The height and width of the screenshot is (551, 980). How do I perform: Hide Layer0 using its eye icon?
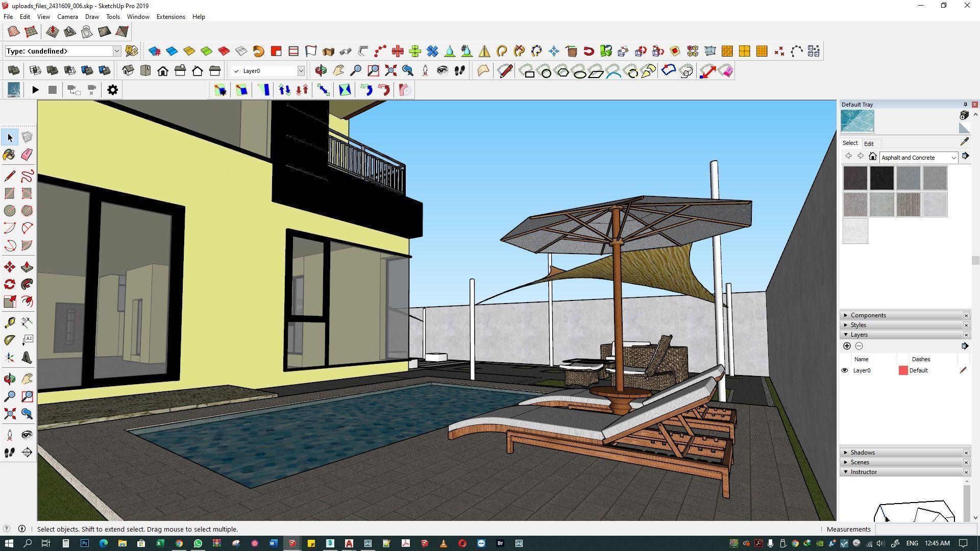pos(844,370)
